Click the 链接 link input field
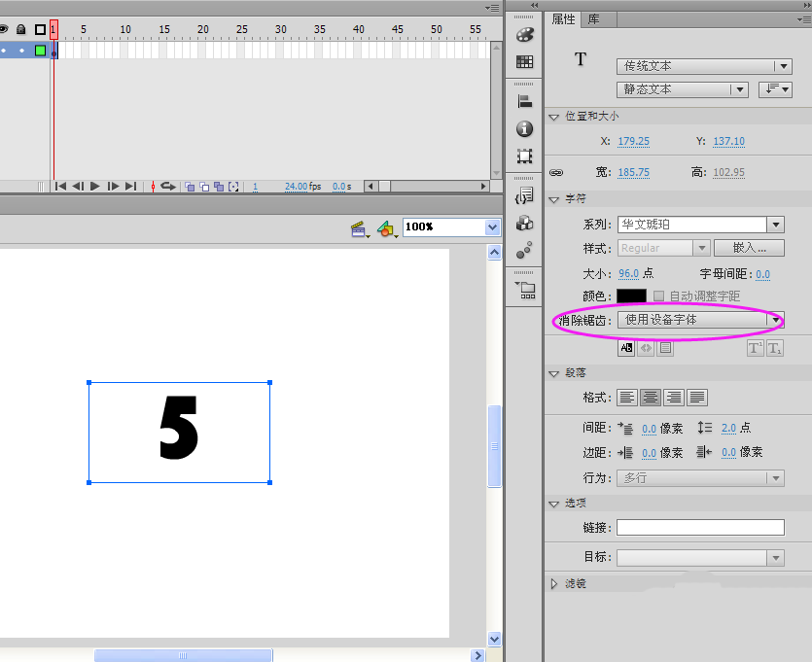The image size is (812, 662). [x=700, y=528]
